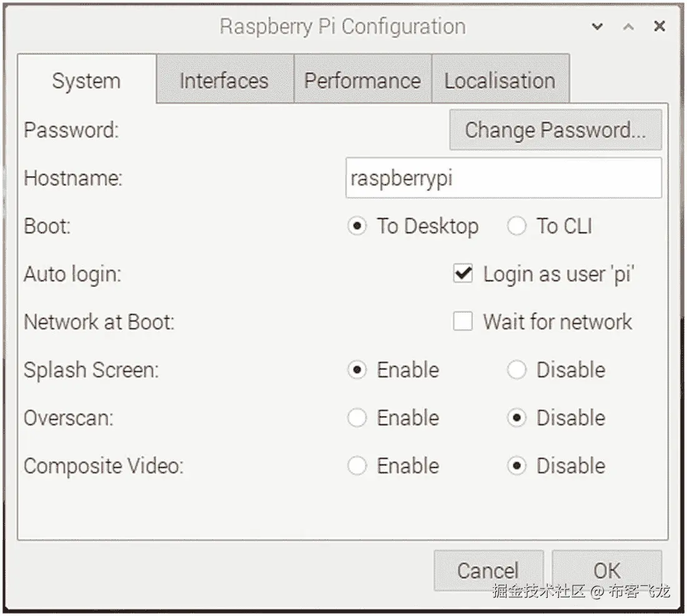Click Cancel to discard changes
The height and width of the screenshot is (616, 687).
click(488, 570)
